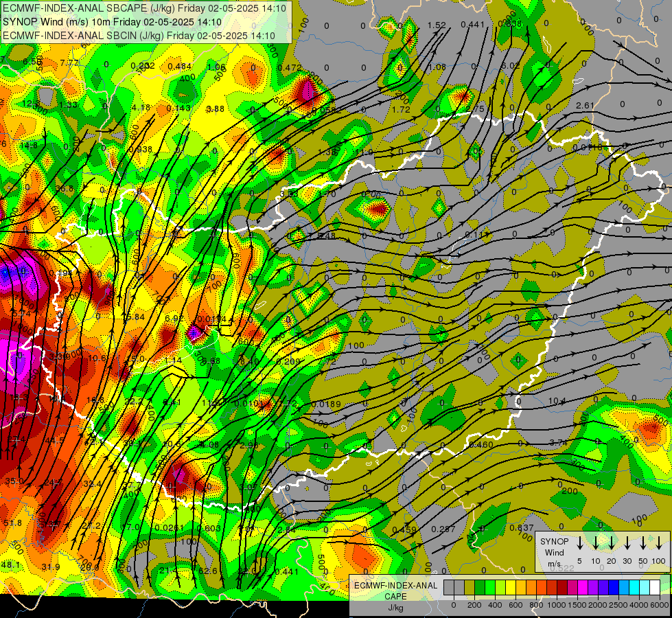This screenshot has height=618, width=672.
Task: Click the 35.0 value on map
Action: 14,481
